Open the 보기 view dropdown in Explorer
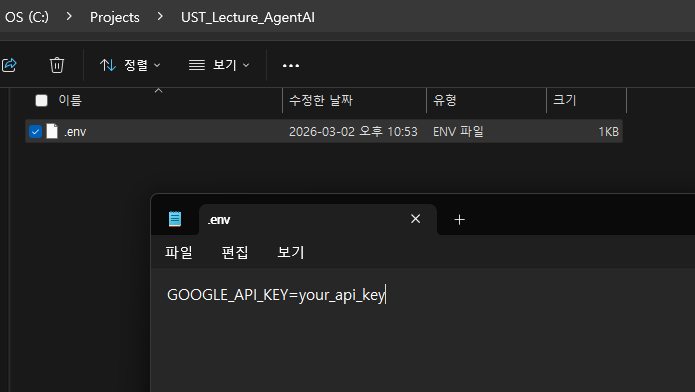695x392 pixels. [x=219, y=65]
